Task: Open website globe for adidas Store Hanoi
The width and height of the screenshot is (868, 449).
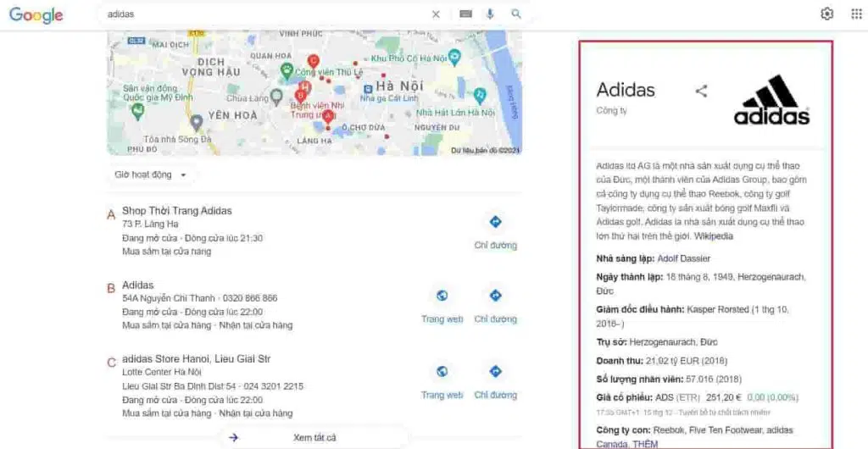Action: point(442,371)
